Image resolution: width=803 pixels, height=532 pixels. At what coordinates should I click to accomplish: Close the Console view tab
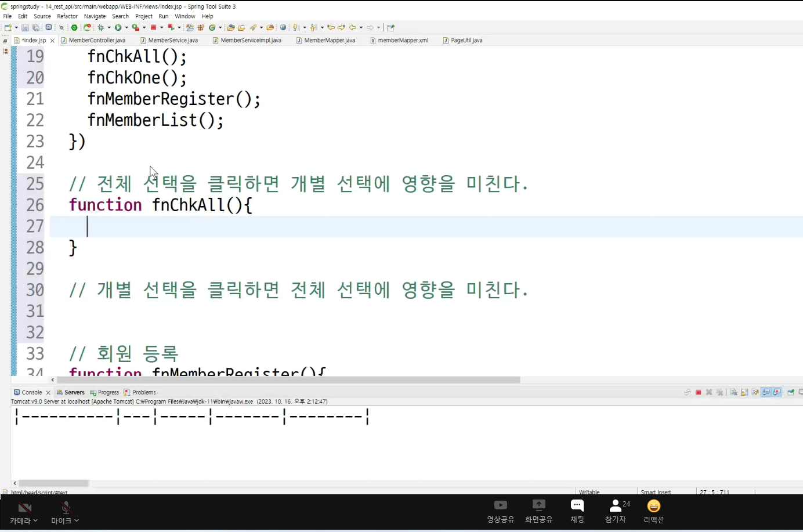point(48,393)
